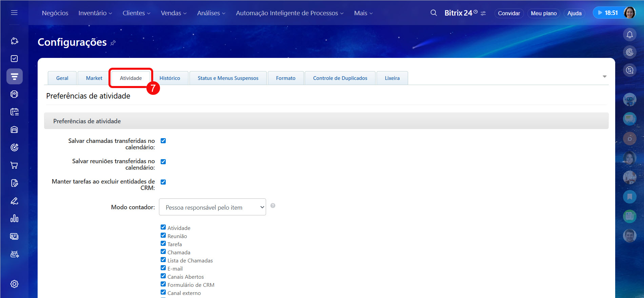
Task: Toggle Manter tarefas ao excluir entidades checkbox
Action: 163,182
